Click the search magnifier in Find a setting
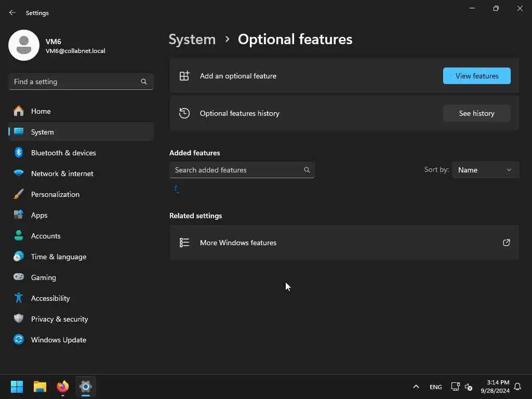The image size is (532, 399). coord(143,82)
